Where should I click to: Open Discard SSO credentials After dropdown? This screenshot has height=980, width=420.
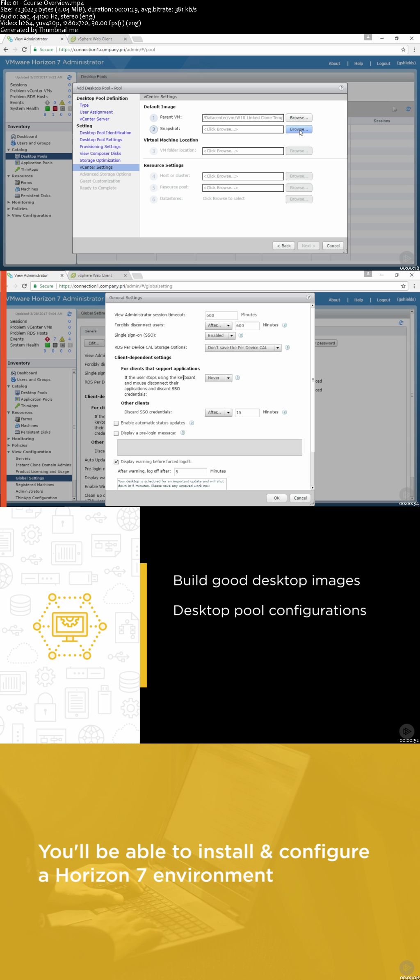tap(219, 413)
